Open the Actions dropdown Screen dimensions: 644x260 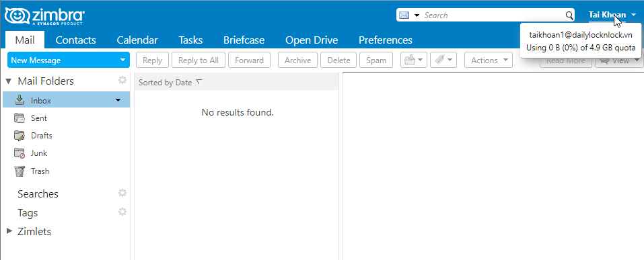coord(489,60)
